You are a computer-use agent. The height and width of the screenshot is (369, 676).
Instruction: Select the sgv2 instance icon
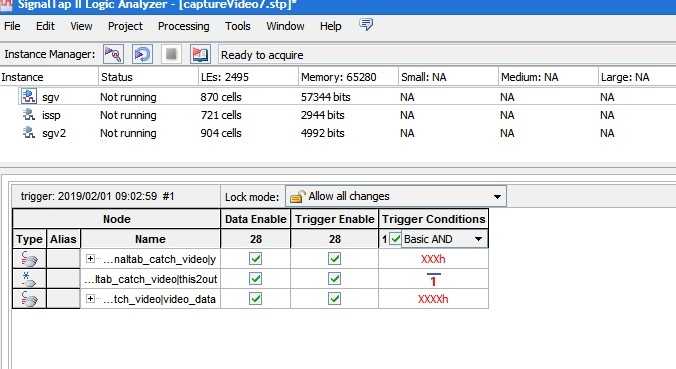(x=29, y=133)
